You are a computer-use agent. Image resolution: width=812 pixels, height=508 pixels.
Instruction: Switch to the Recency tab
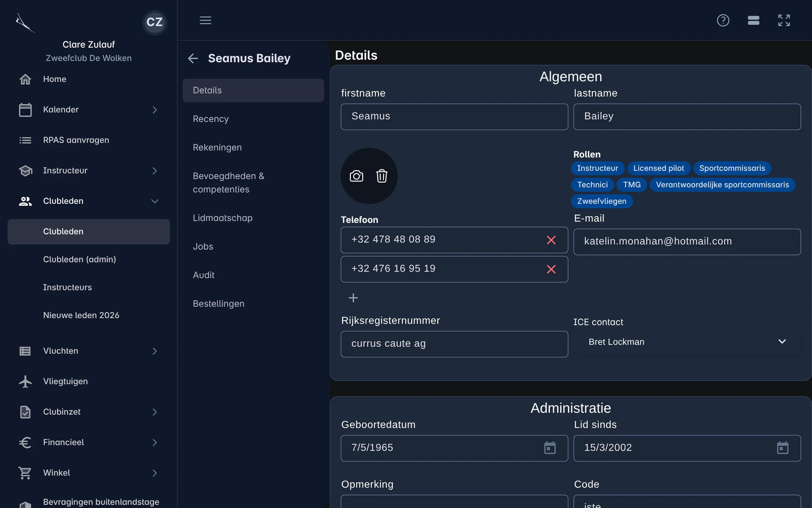pos(253,119)
